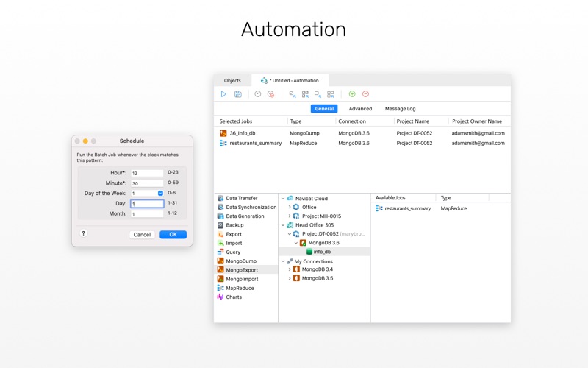
Task: Click the Deselect Job toolbar icon
Action: coord(318,94)
